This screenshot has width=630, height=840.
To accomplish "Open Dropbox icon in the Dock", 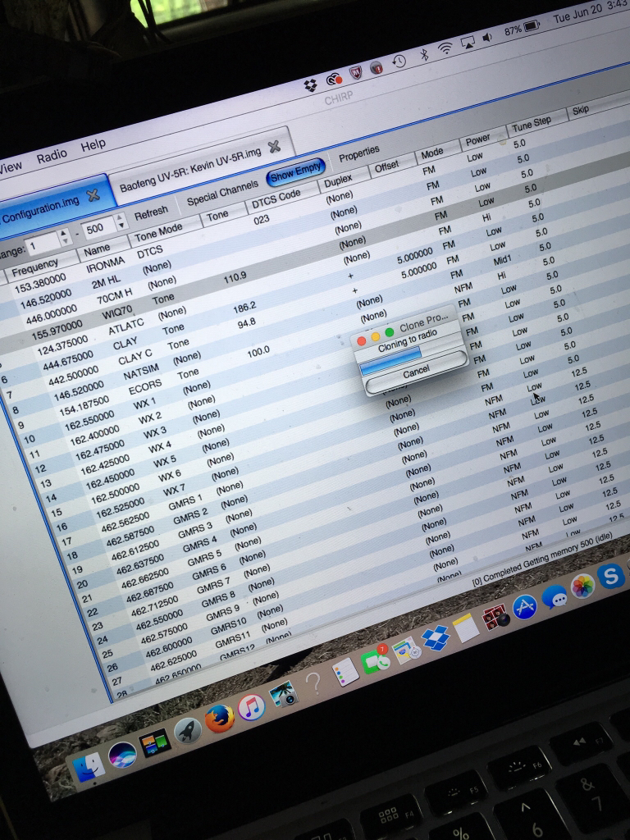I will (436, 638).
